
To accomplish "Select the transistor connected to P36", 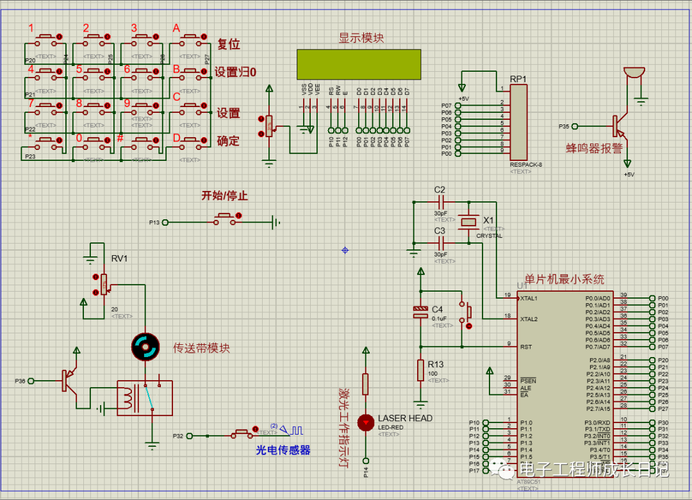I will coord(70,380).
